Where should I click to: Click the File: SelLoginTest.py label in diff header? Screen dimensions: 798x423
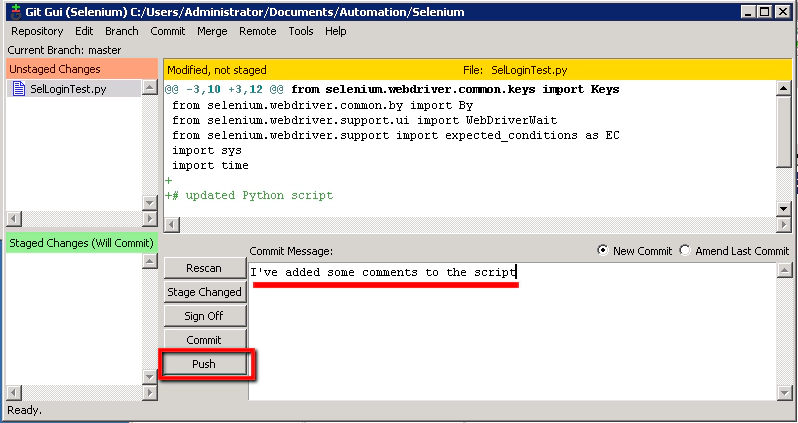[x=515, y=70]
